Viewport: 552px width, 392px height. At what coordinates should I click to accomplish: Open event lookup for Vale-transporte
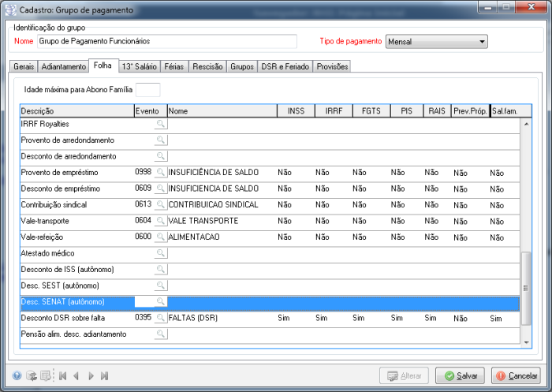click(160, 221)
